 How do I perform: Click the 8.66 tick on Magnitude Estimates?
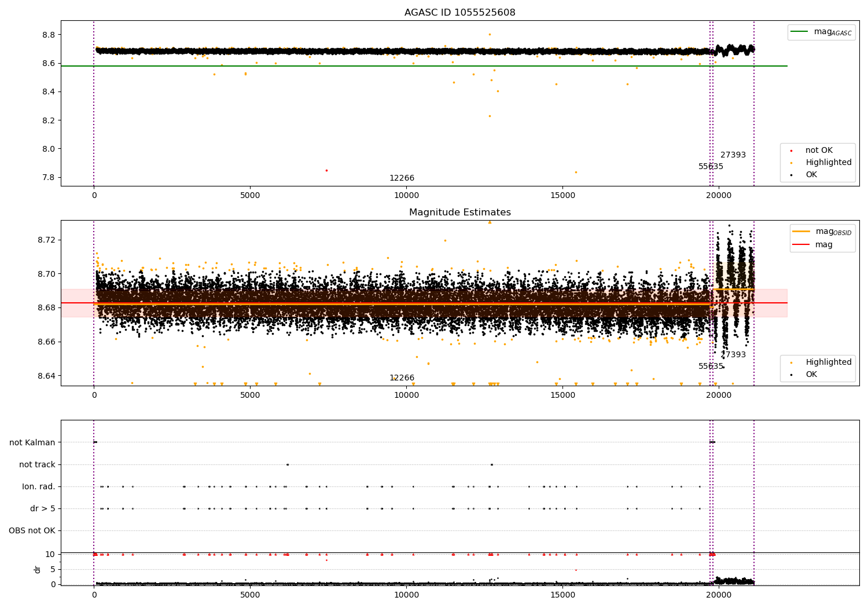45,342
